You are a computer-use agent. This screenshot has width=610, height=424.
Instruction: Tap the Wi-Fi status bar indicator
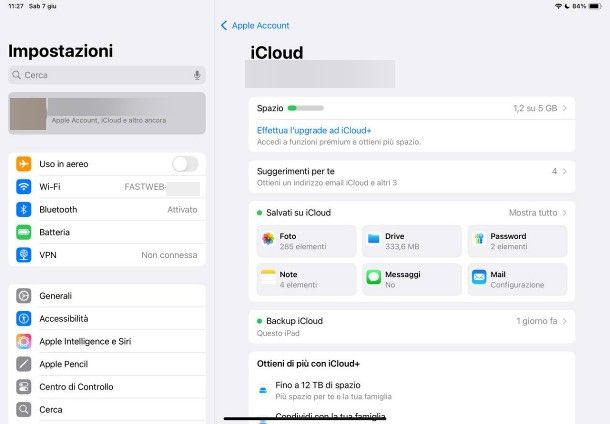(558, 6)
